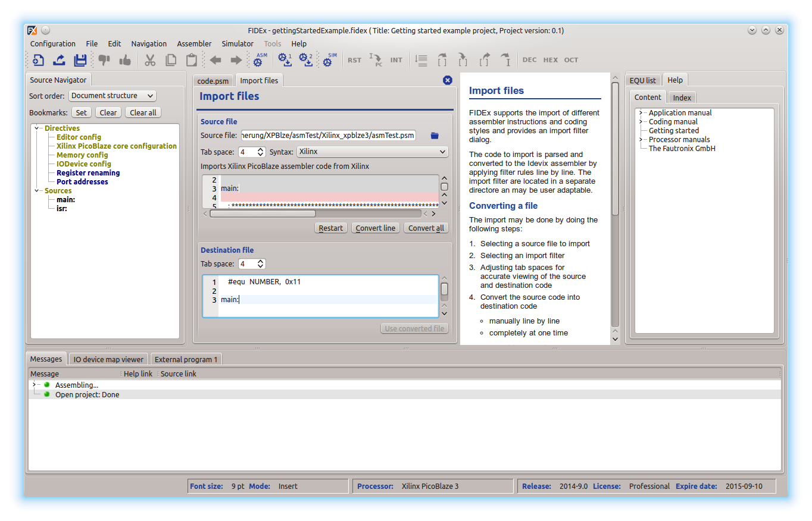This screenshot has width=812, height=521.
Task: Open the Simulator menu
Action: coord(238,43)
